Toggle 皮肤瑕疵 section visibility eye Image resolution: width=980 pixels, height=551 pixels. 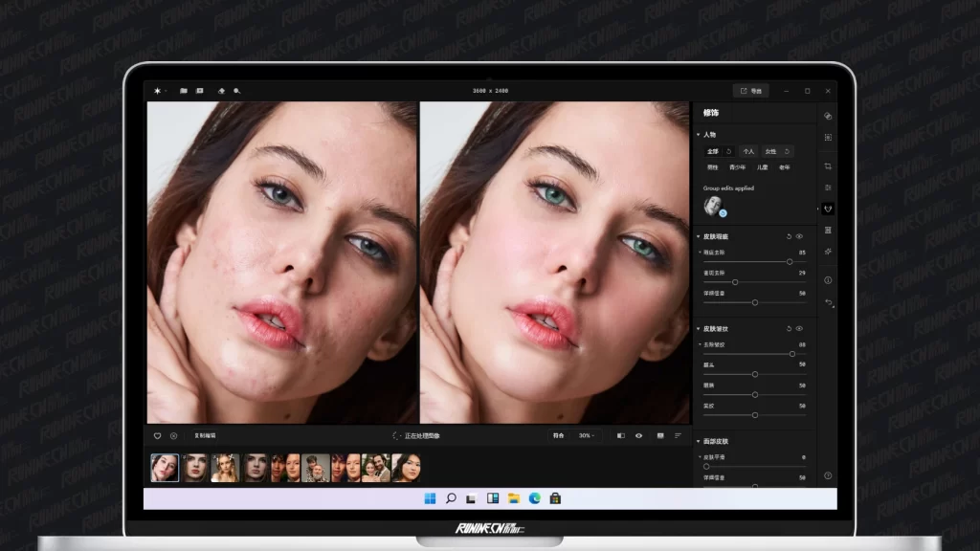coord(799,236)
